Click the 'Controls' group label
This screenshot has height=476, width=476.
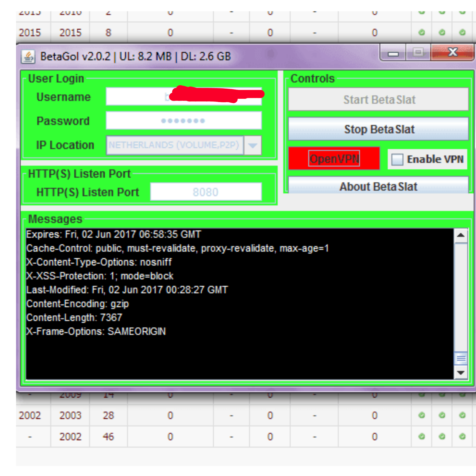(313, 79)
